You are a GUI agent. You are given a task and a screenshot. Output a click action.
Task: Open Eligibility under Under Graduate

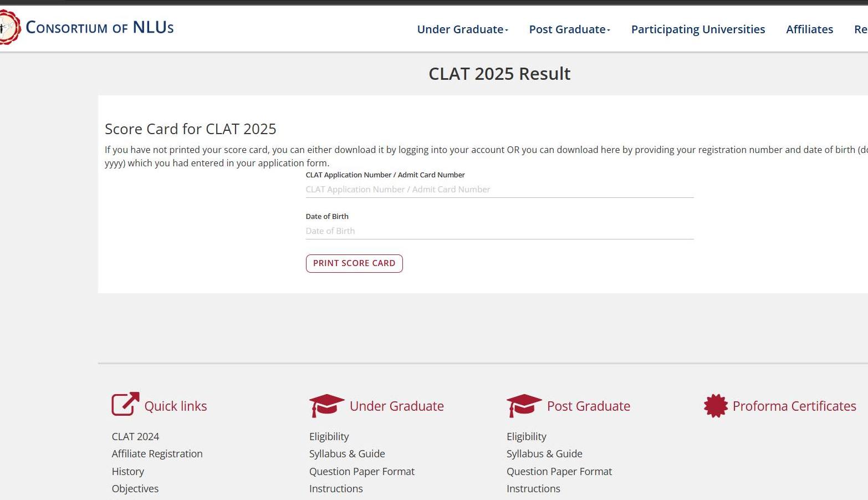329,437
